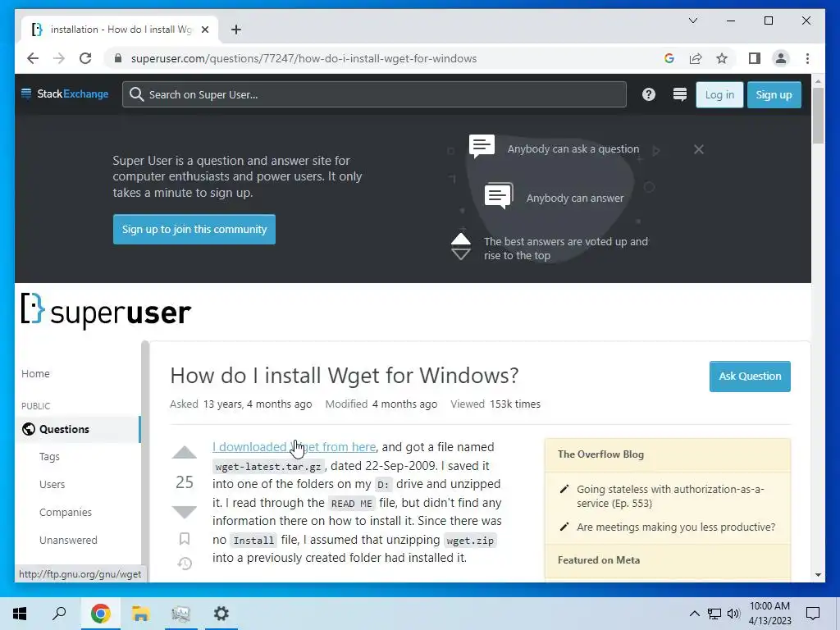Open the Google icon in address bar
840x630 pixels.
coord(669,58)
